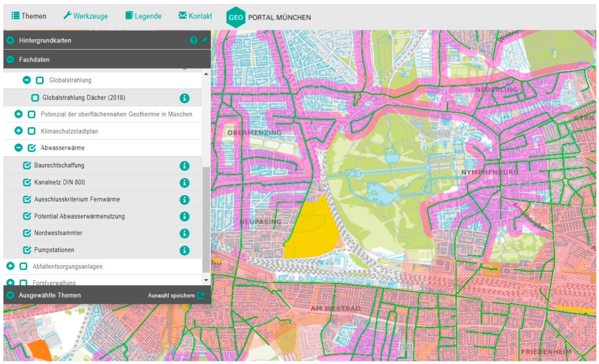Open info for Globalstrahlung Dächer (2018)
This screenshot has height=364, width=599.
click(185, 98)
